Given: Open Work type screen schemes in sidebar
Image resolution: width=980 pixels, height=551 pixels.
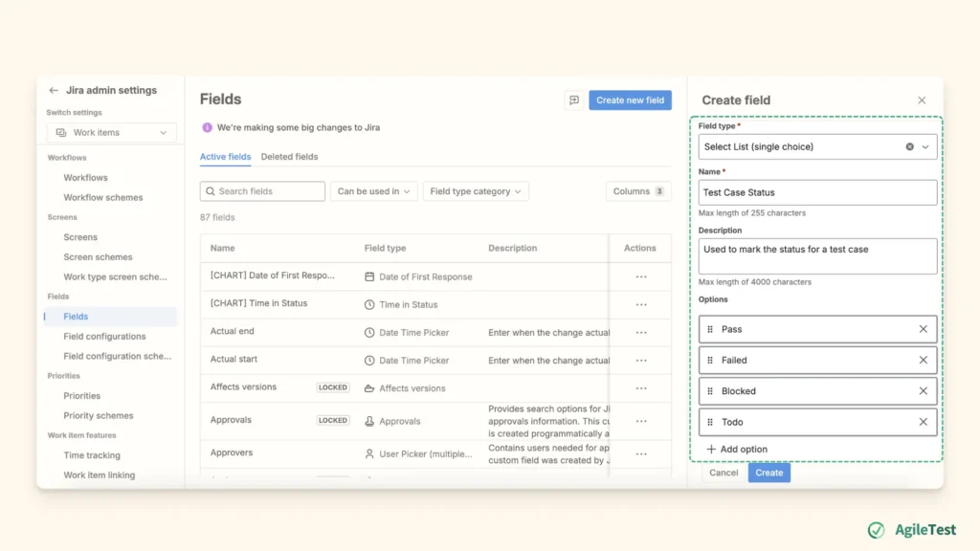Looking at the screenshot, I should (115, 276).
